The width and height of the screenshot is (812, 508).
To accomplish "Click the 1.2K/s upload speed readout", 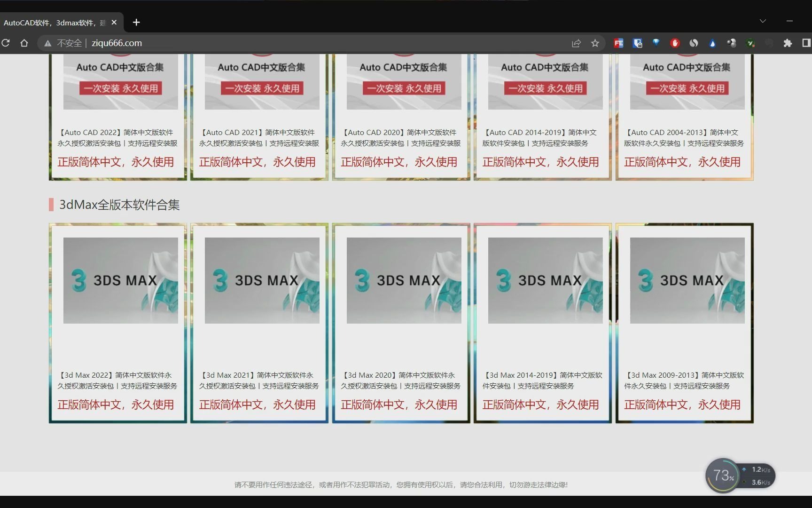I will [761, 469].
